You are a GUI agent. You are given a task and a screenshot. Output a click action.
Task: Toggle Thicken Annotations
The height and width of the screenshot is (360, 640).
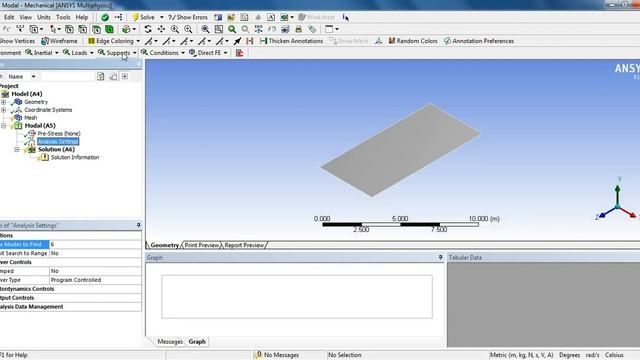pyautogui.click(x=291, y=41)
